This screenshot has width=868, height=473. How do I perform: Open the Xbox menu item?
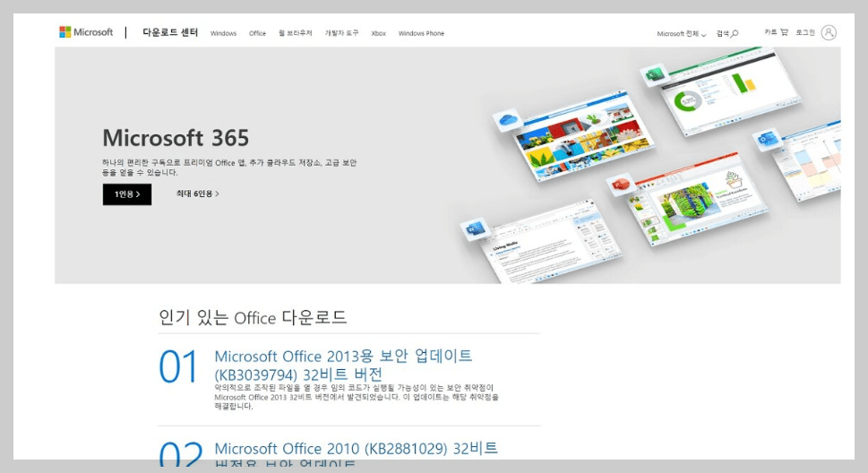point(379,33)
